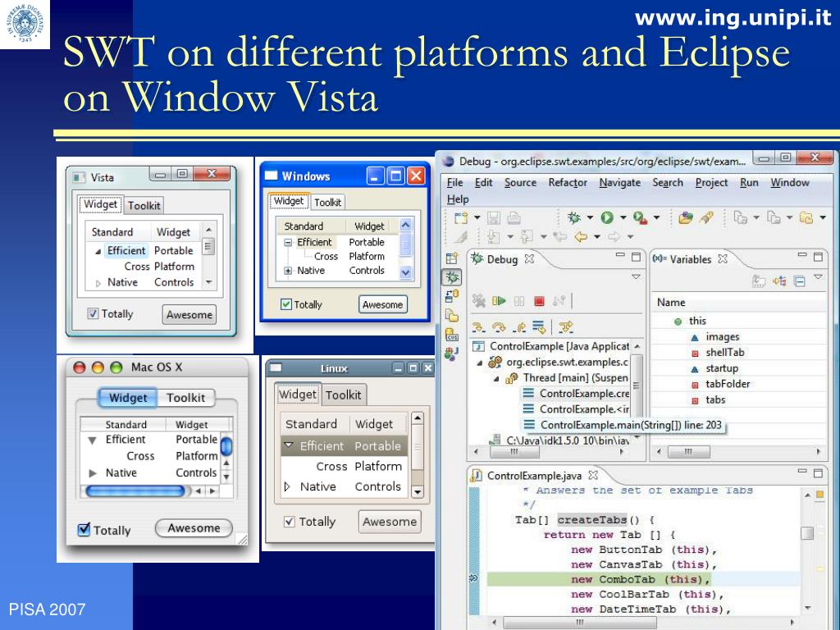
Task: Click the horizontal scrollbar thumb in Variables view
Action: click(x=688, y=452)
